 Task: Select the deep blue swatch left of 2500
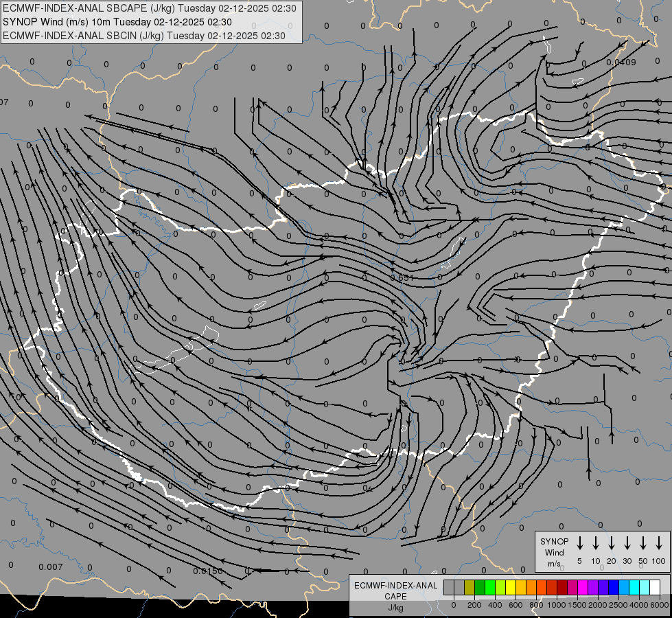coord(614,587)
